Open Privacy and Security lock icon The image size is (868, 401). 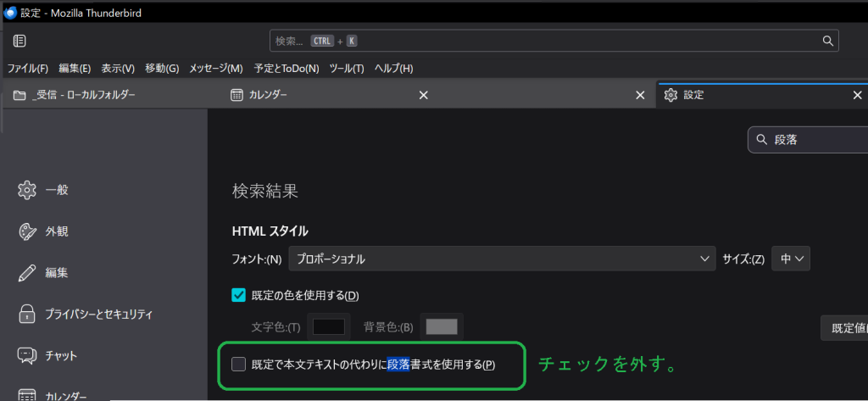27,314
